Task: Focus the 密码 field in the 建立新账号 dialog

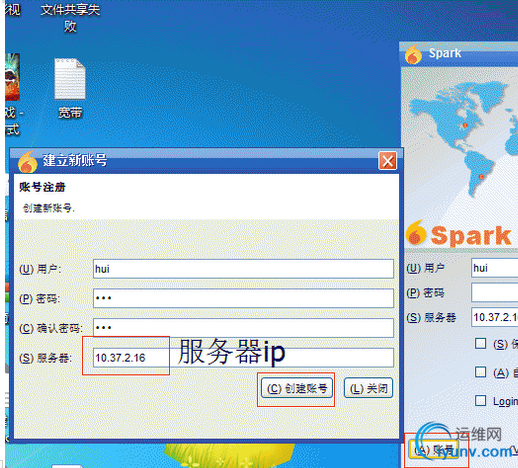Action: point(243,298)
